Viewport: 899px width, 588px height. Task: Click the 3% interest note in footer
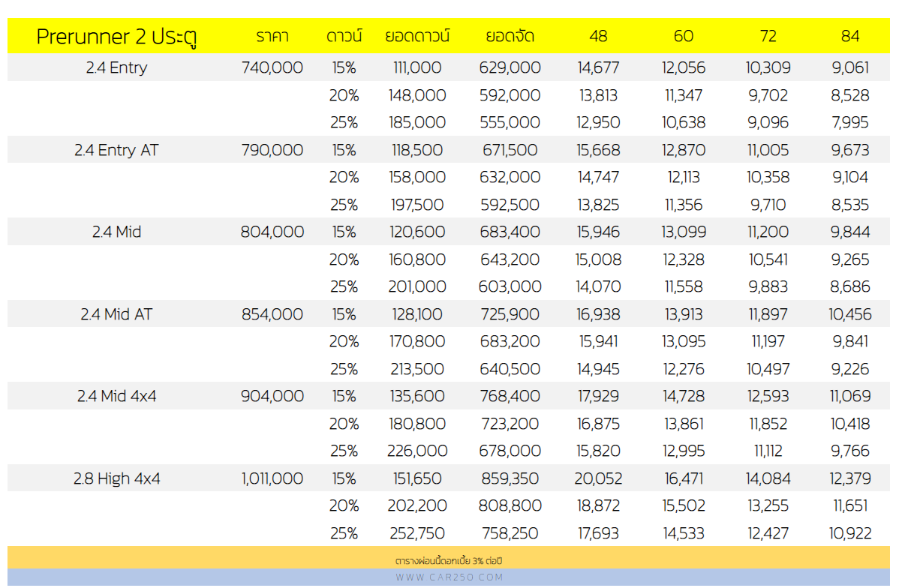pos(449,560)
